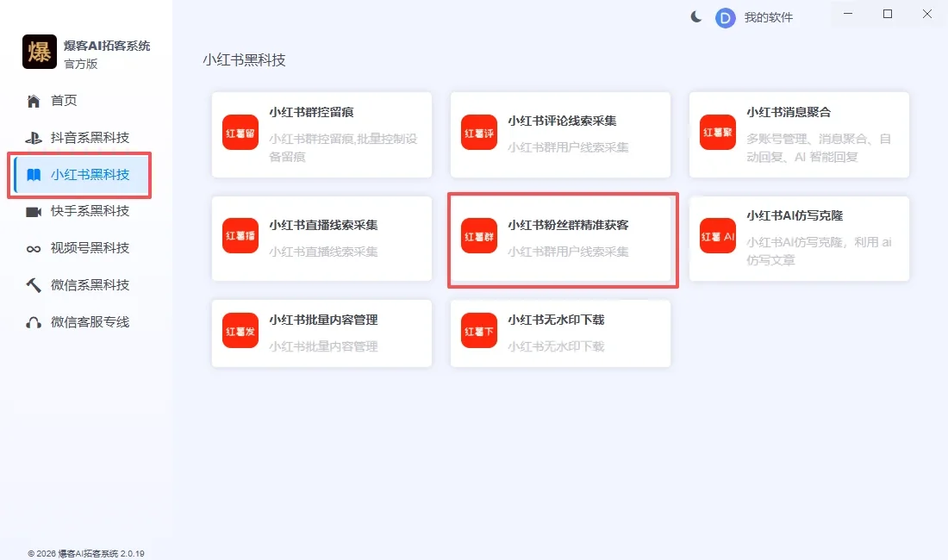
Task: Click the infinity icon beside 视频号黑科技
Action: (34, 249)
